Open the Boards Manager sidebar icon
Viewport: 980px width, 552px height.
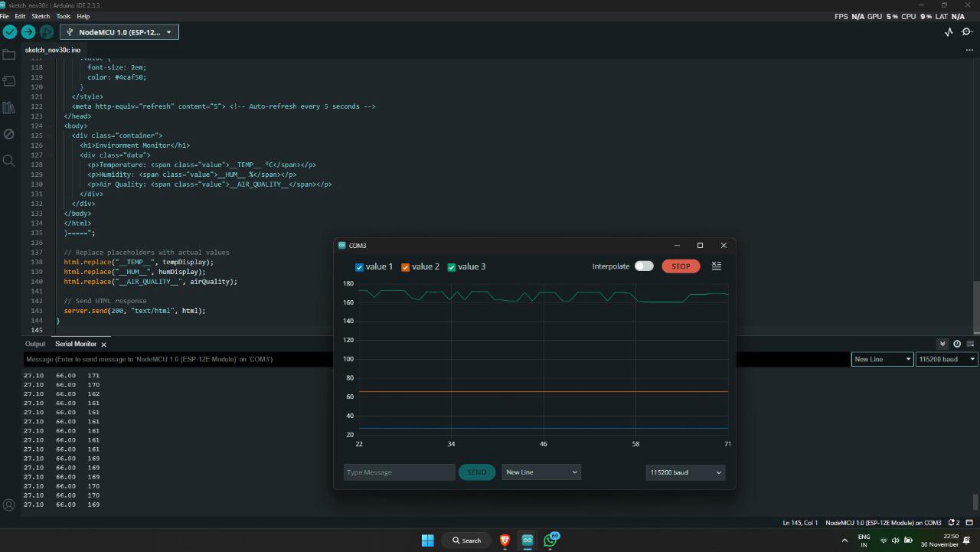[9, 81]
